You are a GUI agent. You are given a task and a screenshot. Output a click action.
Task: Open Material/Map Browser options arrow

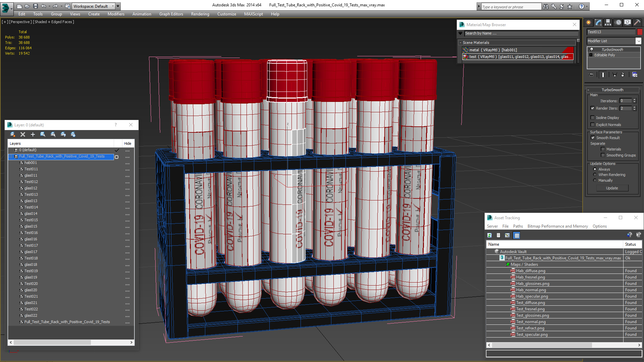[x=461, y=33]
